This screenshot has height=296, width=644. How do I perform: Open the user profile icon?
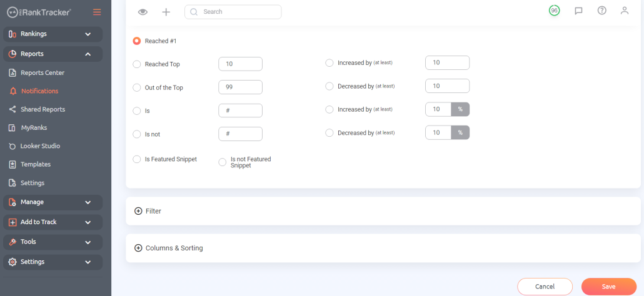(x=625, y=11)
